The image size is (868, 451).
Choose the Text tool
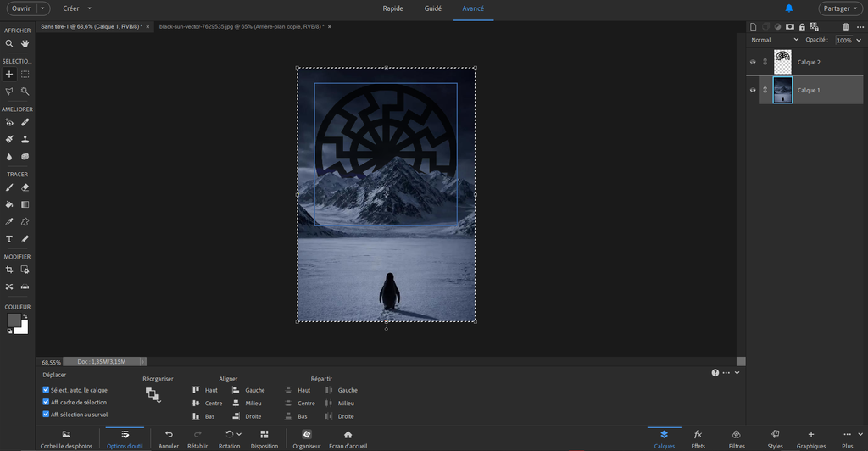(9, 239)
